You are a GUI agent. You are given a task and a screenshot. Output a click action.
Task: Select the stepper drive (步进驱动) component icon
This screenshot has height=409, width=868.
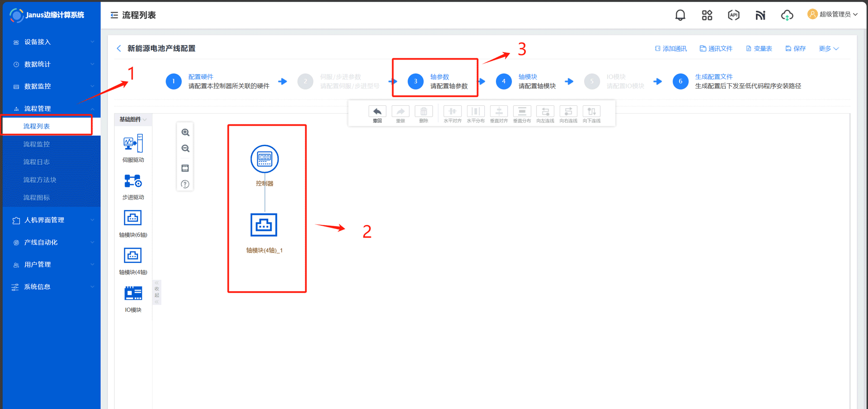133,181
